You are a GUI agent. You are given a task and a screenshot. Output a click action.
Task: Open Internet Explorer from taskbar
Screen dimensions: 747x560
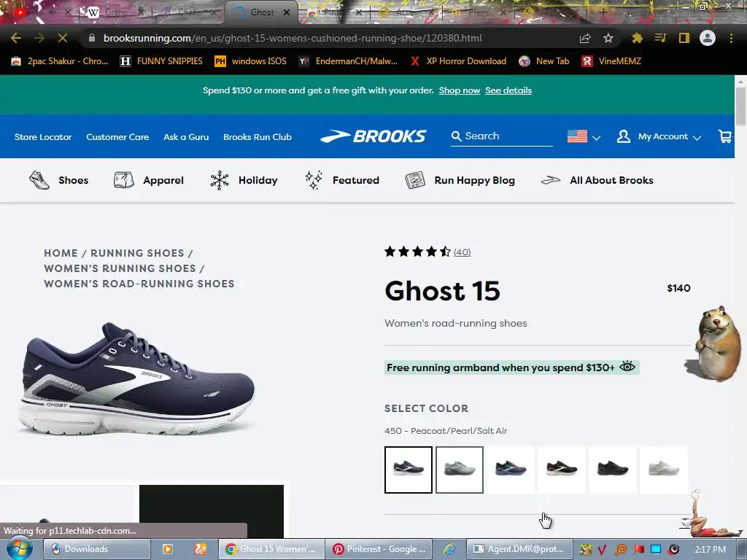click(449, 549)
